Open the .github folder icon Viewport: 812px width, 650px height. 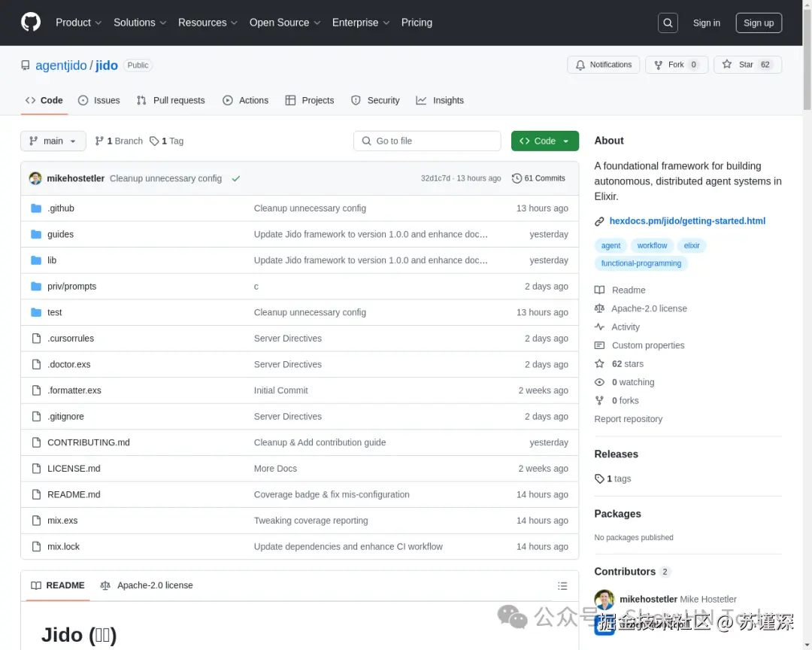(36, 208)
